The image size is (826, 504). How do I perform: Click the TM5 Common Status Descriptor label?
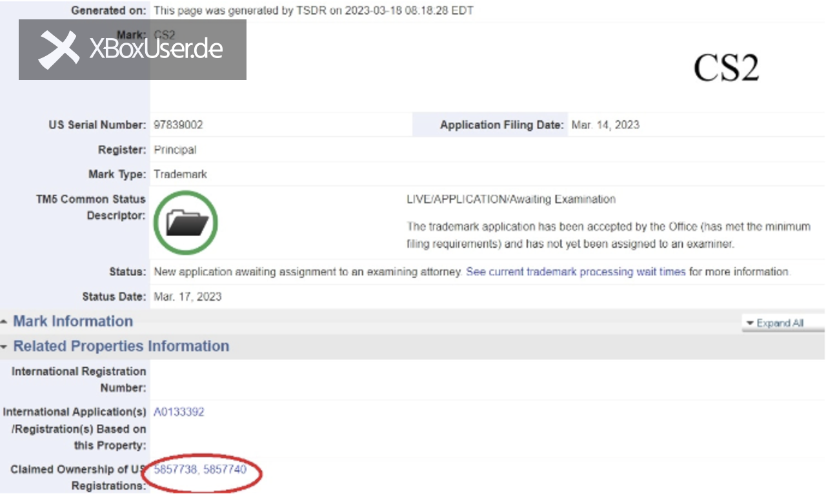[91, 207]
